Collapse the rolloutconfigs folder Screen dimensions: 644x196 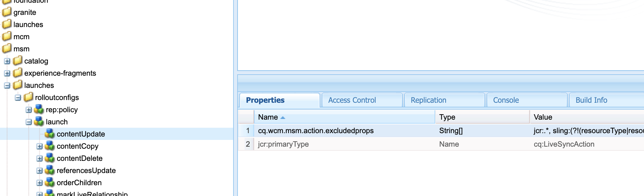tap(18, 98)
